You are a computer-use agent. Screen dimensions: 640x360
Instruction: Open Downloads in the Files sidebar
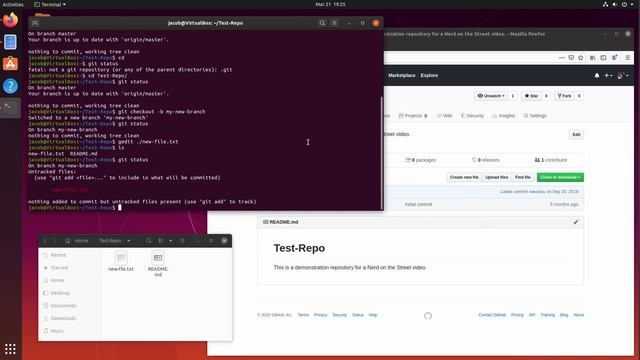(x=63, y=318)
